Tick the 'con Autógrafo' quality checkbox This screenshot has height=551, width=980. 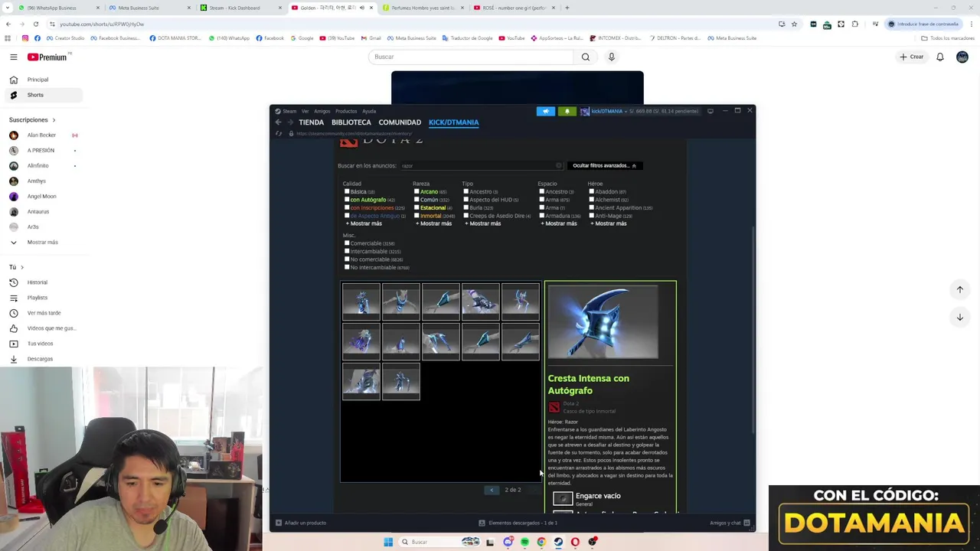pyautogui.click(x=347, y=200)
